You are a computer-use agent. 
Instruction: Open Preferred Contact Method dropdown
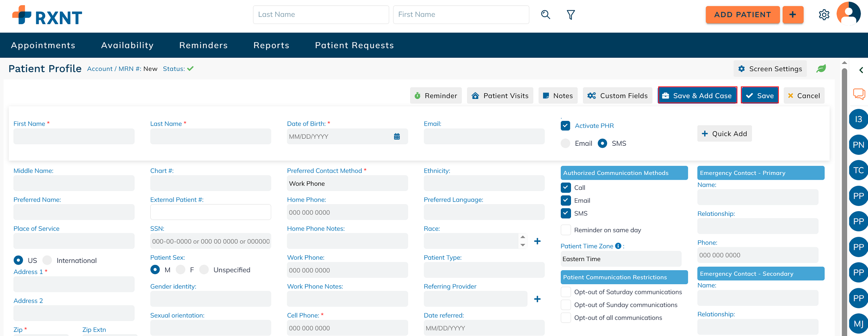coord(347,183)
